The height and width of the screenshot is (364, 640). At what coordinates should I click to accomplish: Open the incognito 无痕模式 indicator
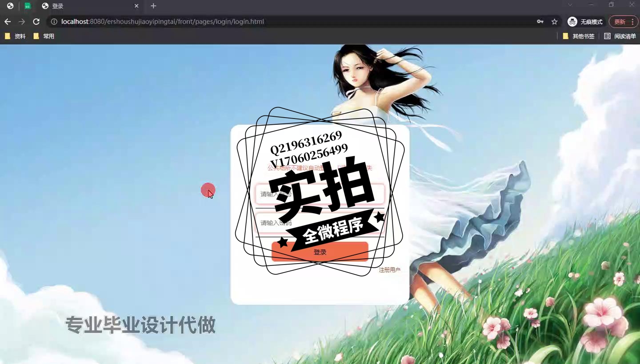click(x=585, y=22)
